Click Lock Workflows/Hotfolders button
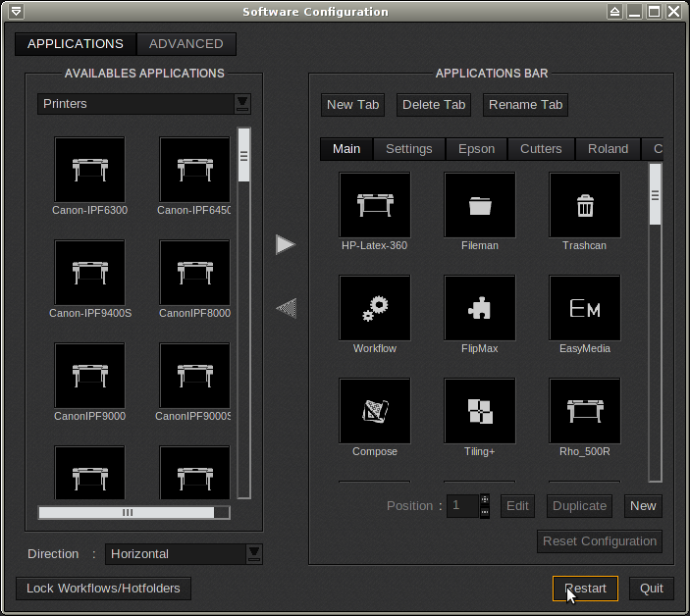 pos(103,589)
